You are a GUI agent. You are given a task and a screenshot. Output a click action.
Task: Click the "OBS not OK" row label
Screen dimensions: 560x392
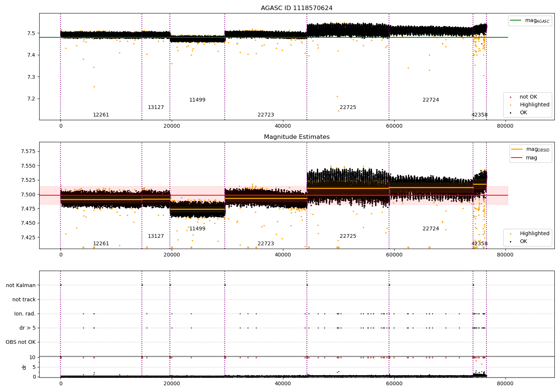pos(21,342)
